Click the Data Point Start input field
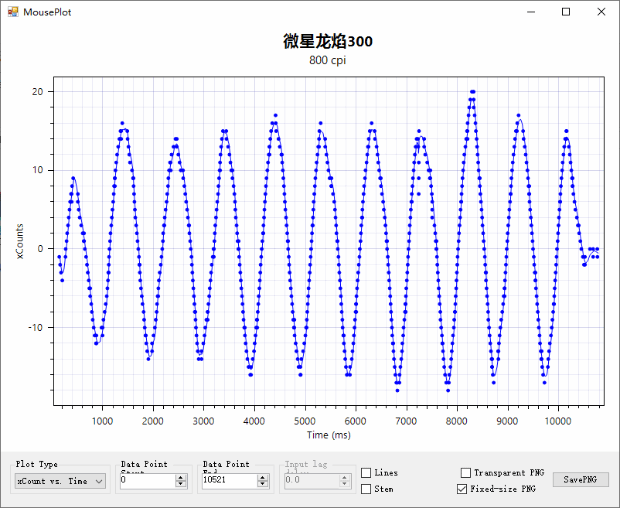This screenshot has width=620, height=508. 147,480
